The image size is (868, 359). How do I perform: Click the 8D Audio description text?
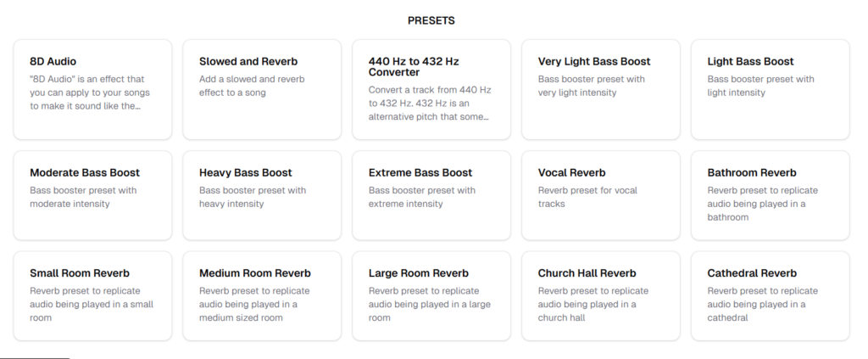pos(83,93)
